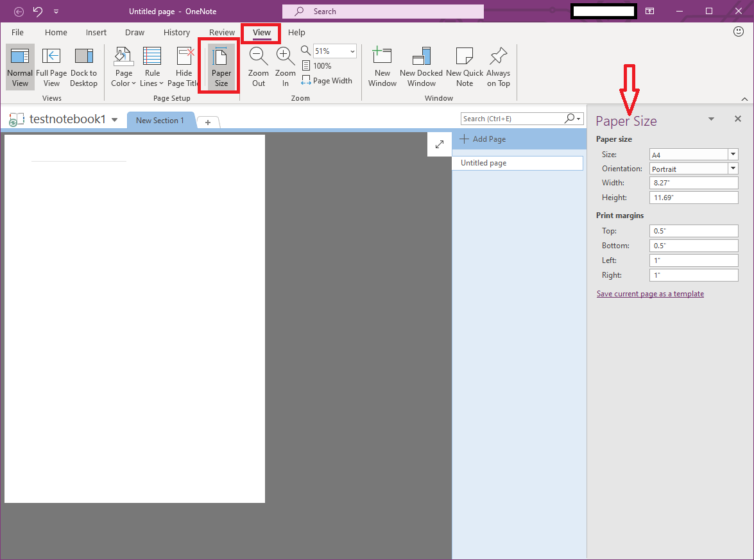Open a New Docked Window
The height and width of the screenshot is (560, 754).
click(421, 67)
